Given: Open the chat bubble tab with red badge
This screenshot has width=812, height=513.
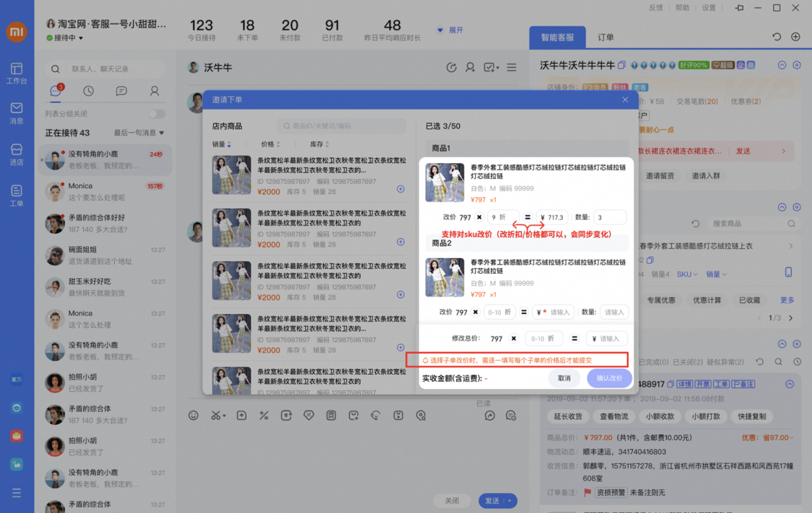Looking at the screenshot, I should pos(56,91).
